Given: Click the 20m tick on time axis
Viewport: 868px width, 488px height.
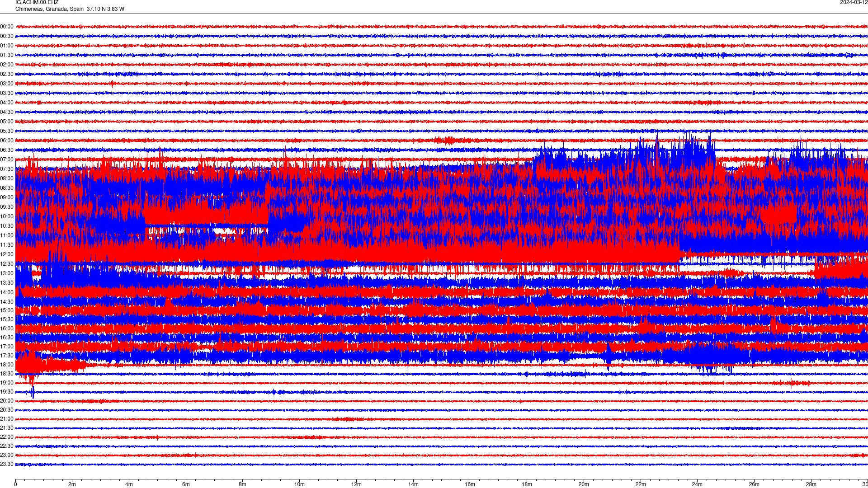Looking at the screenshot, I should 584,484.
